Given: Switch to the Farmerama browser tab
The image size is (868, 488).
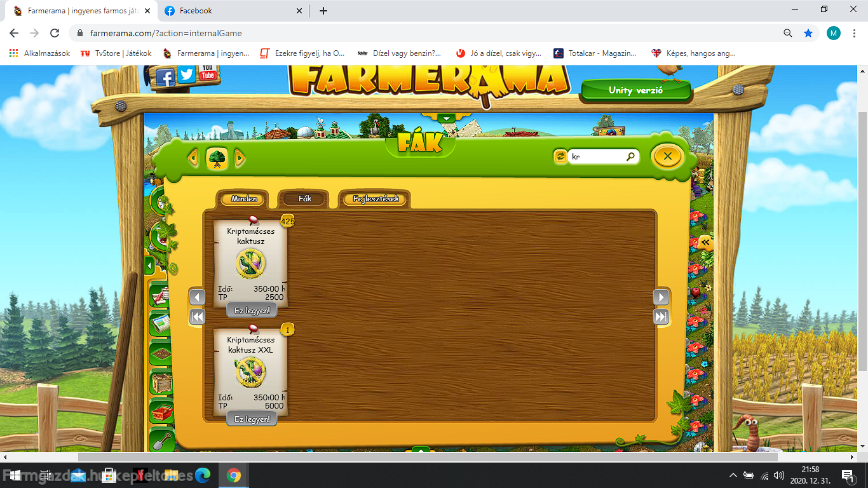Looking at the screenshot, I should pos(81,11).
